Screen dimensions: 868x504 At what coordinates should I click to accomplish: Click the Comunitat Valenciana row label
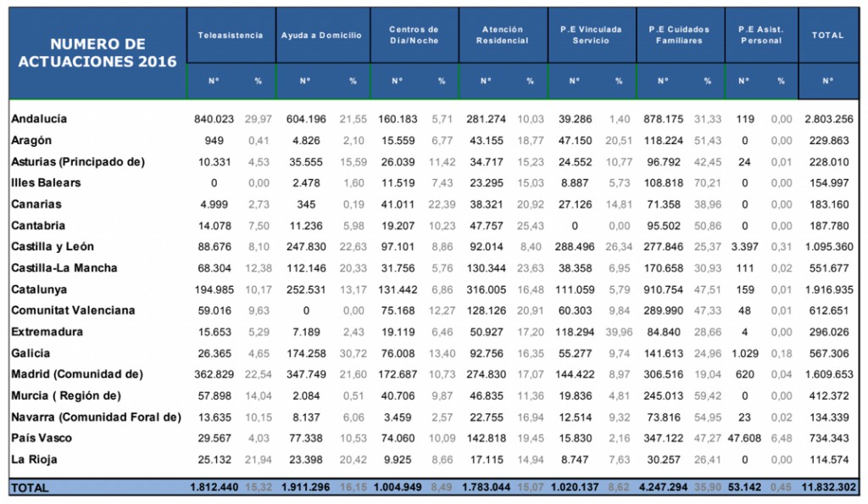coord(73,311)
